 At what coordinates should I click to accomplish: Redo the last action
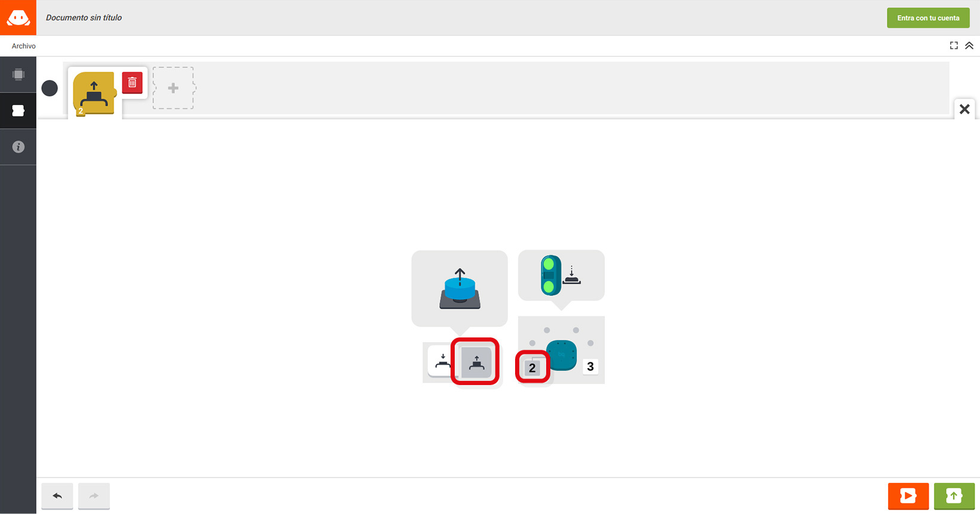[x=94, y=495]
